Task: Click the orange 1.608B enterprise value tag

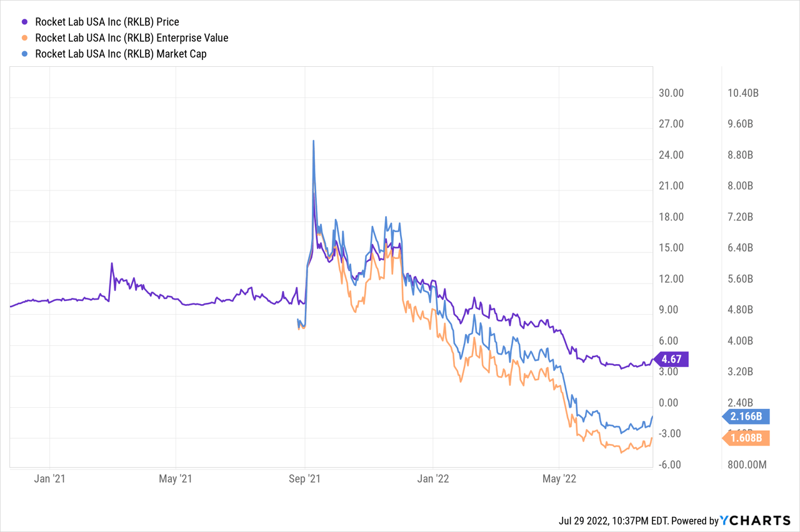Action: (x=746, y=438)
